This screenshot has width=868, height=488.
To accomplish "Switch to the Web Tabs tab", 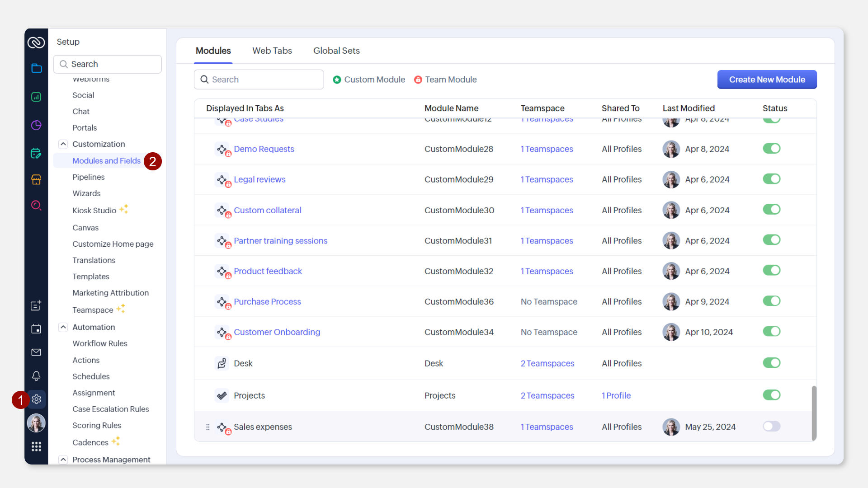I will click(x=272, y=51).
